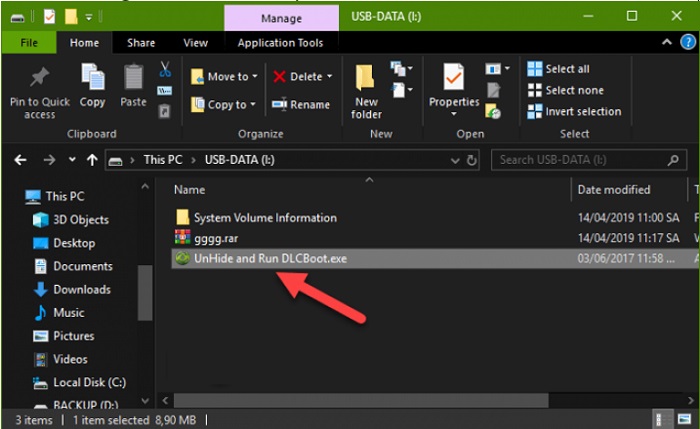Open the Application Tools tab
Screen dimensions: 700x429
pos(280,43)
